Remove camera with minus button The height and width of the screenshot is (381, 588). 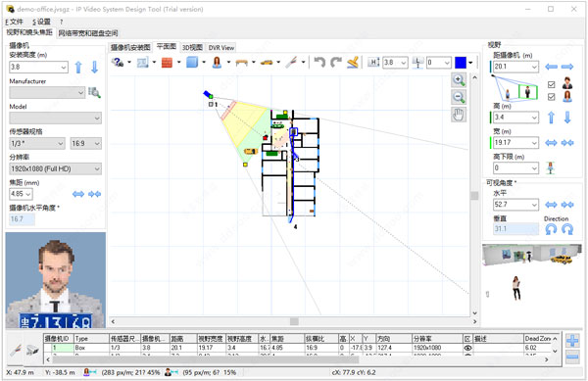572,357
